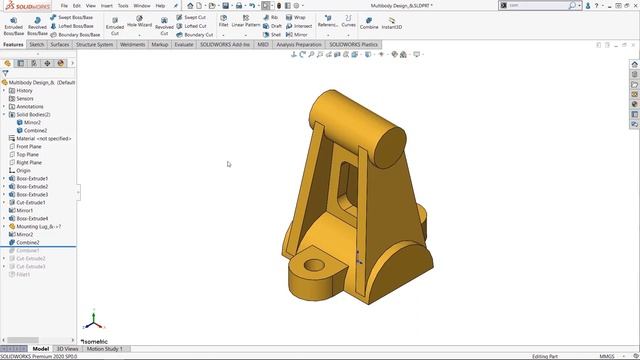Select the Shell feature tool
Image resolution: width=640 pixels, height=360 pixels.
[272, 35]
